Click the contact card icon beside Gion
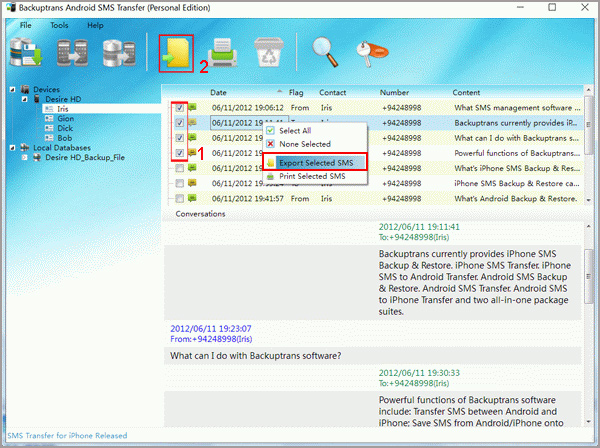Image resolution: width=600 pixels, height=448 pixels. coord(49,119)
